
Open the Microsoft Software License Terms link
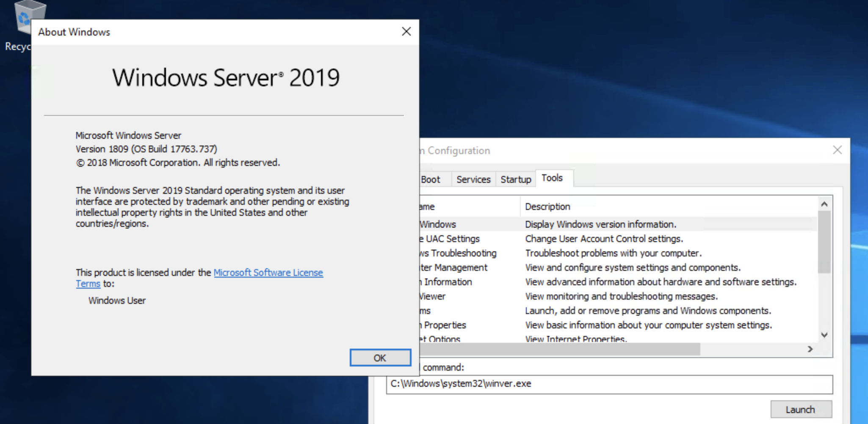point(268,273)
